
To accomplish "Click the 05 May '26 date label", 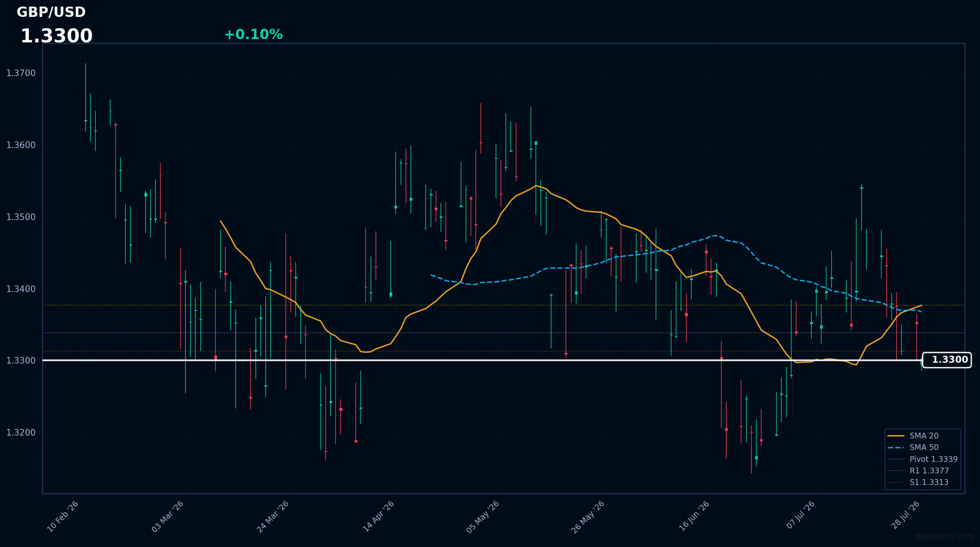I will (483, 517).
